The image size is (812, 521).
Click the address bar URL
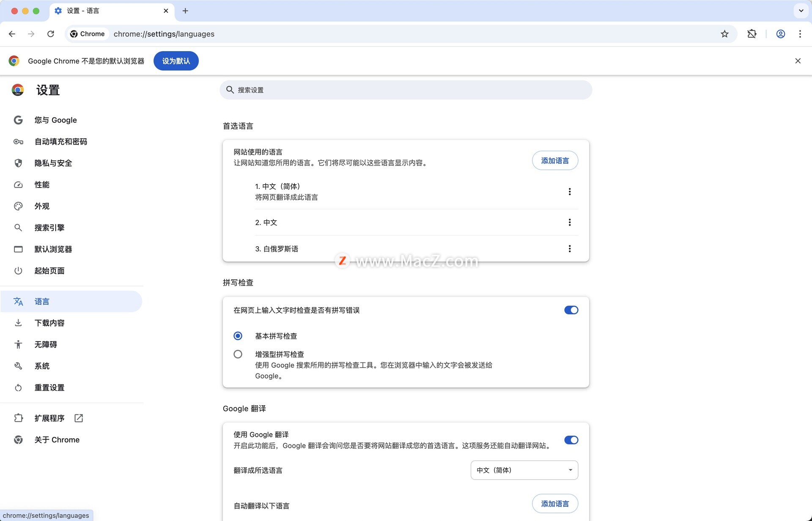[x=164, y=34]
